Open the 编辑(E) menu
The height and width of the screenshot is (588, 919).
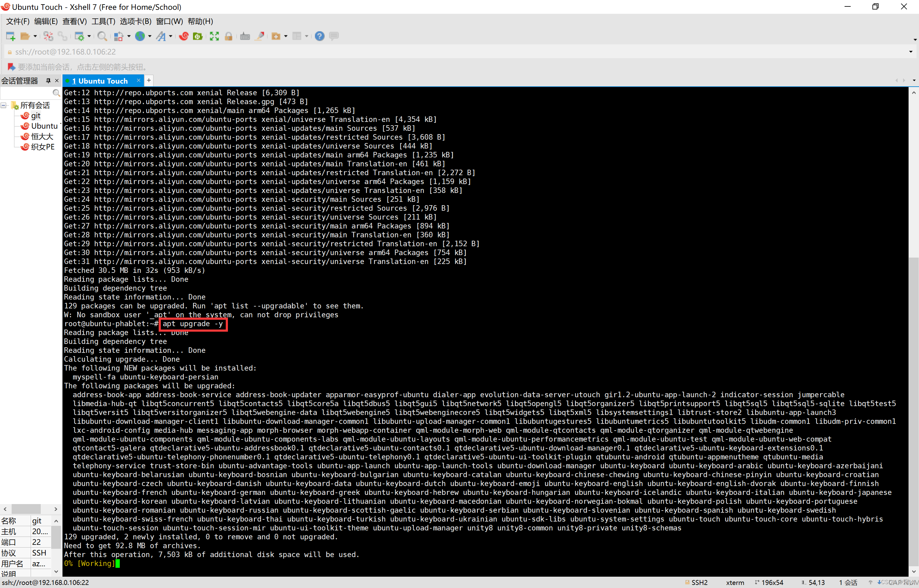[x=46, y=21]
